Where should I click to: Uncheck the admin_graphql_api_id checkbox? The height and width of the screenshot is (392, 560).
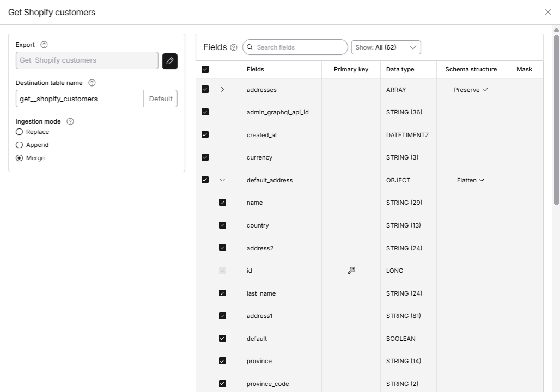(x=205, y=112)
